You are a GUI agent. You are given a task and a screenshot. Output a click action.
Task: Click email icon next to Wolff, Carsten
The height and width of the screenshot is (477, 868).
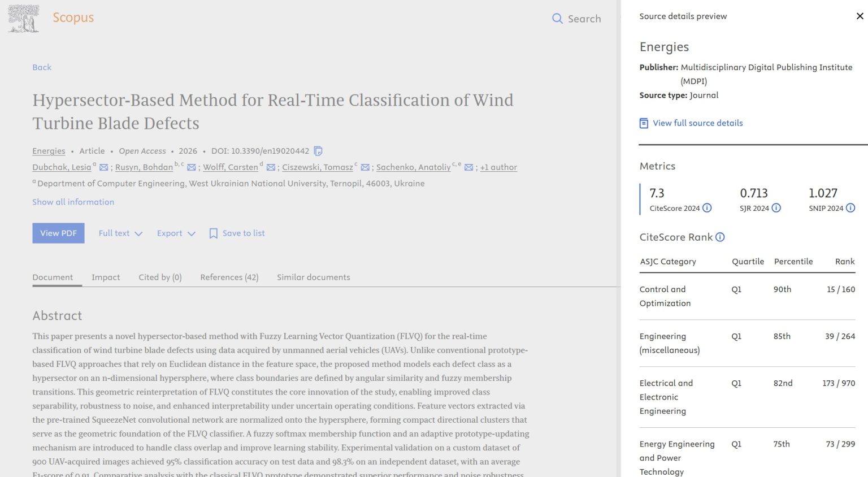click(x=271, y=167)
